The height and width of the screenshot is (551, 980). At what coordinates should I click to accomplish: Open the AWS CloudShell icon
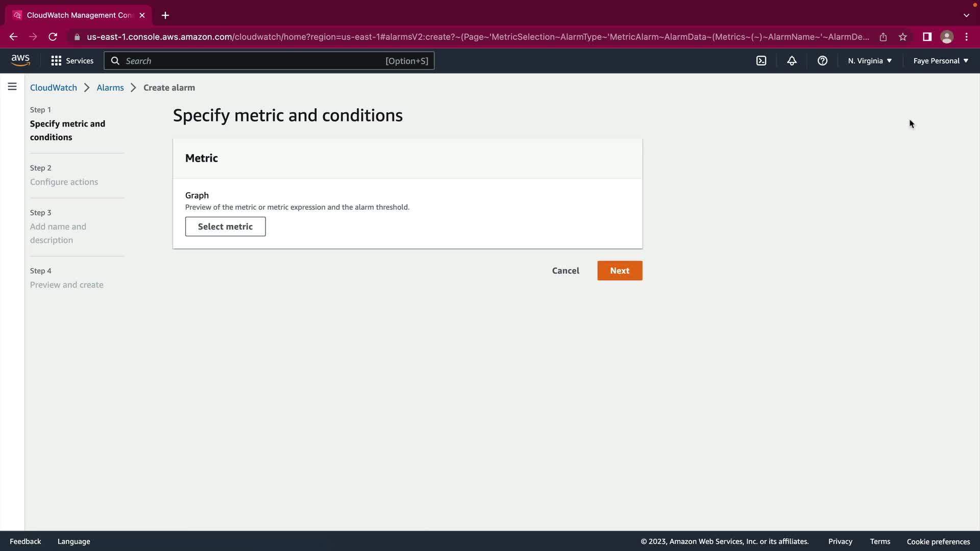[x=761, y=61]
